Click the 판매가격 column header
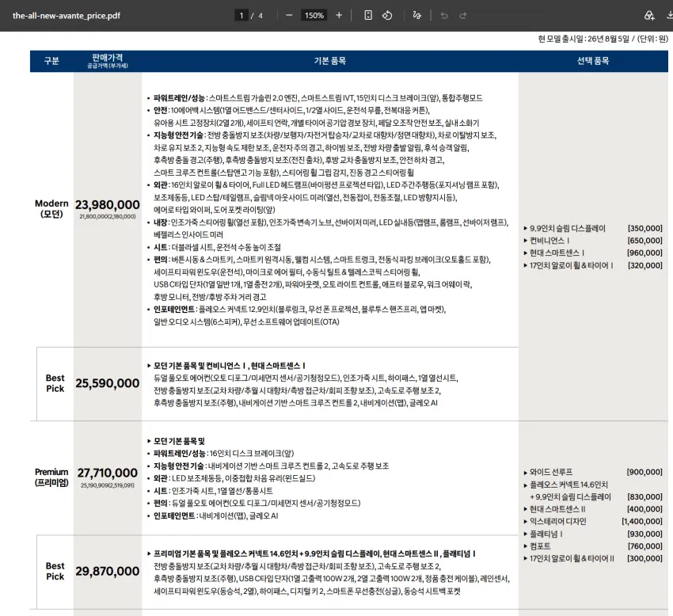 pyautogui.click(x=108, y=60)
